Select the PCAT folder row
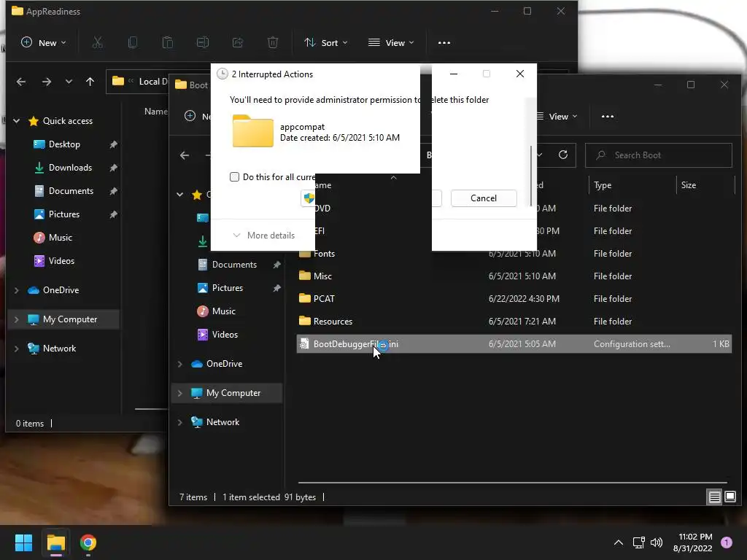This screenshot has height=560, width=747. (x=514, y=299)
